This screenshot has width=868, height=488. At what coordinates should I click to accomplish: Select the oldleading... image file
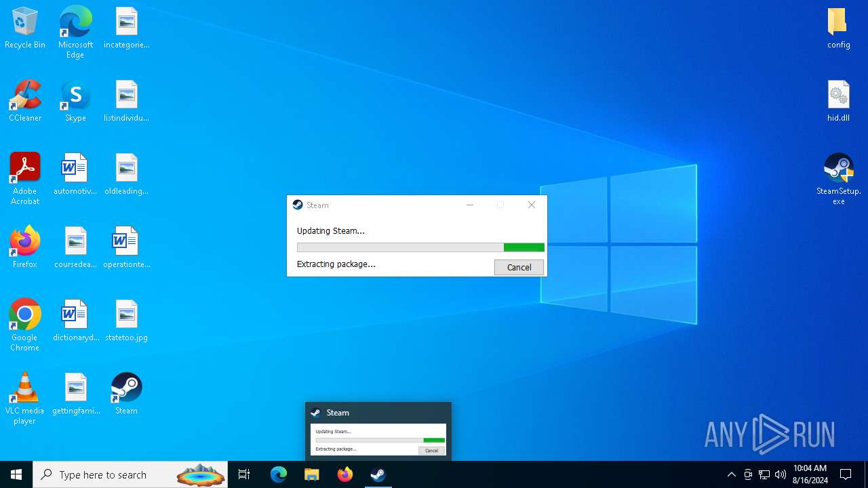126,175
